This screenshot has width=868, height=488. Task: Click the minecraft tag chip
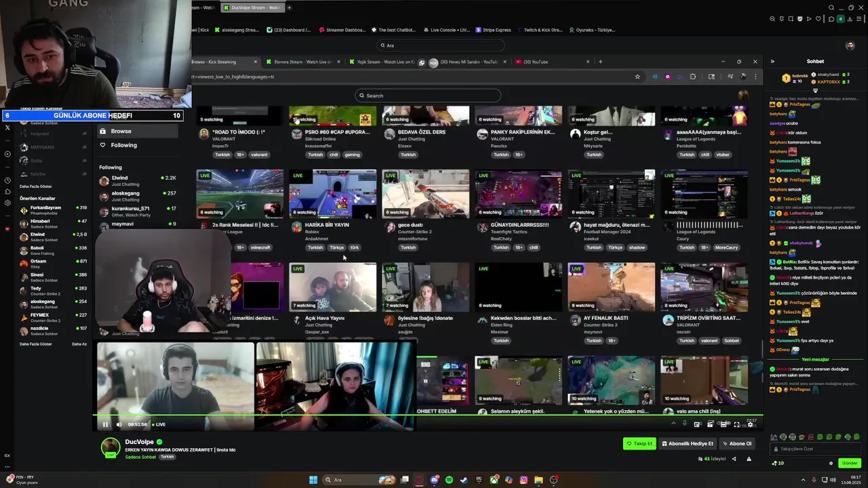pyautogui.click(x=260, y=247)
